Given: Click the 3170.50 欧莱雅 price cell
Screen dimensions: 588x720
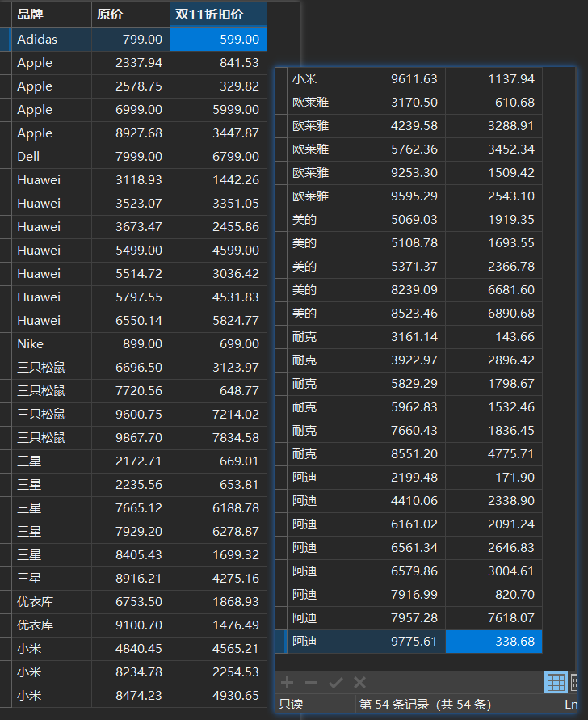Looking at the screenshot, I should 406,103.
